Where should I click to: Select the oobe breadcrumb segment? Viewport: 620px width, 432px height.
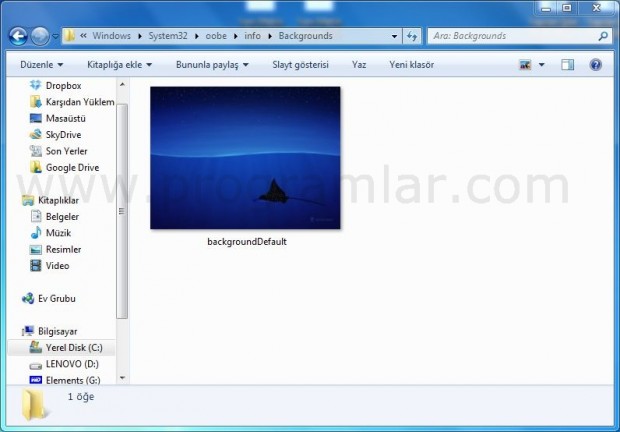click(216, 36)
